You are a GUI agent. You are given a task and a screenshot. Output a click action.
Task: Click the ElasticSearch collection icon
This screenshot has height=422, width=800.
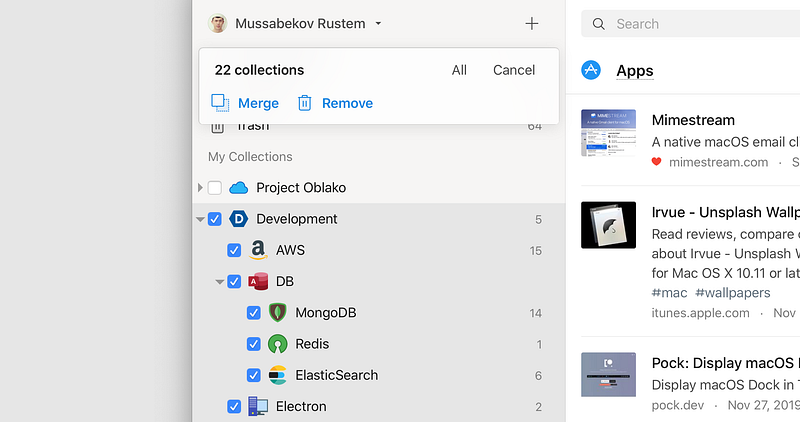(278, 375)
